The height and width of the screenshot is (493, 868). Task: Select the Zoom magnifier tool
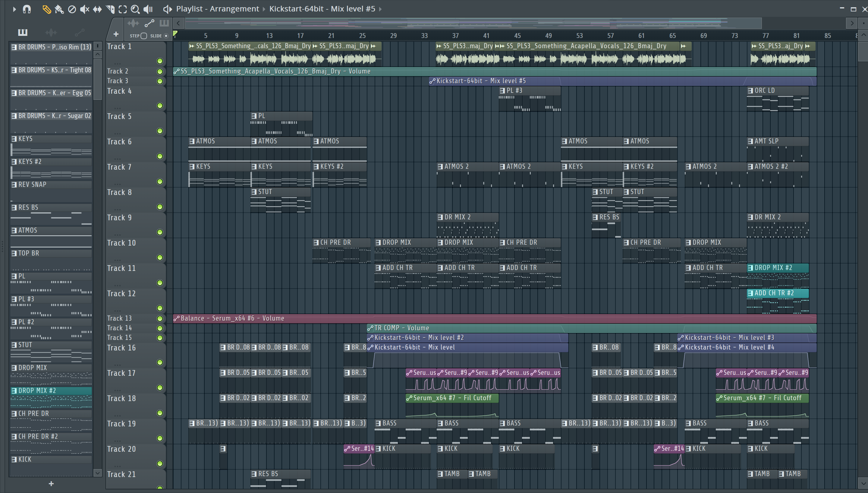135,9
